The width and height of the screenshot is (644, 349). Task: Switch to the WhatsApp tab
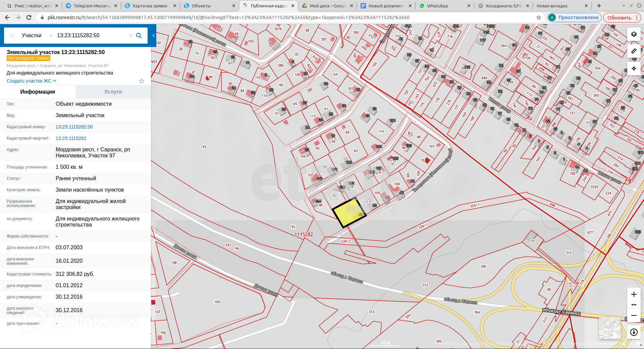pos(445,6)
